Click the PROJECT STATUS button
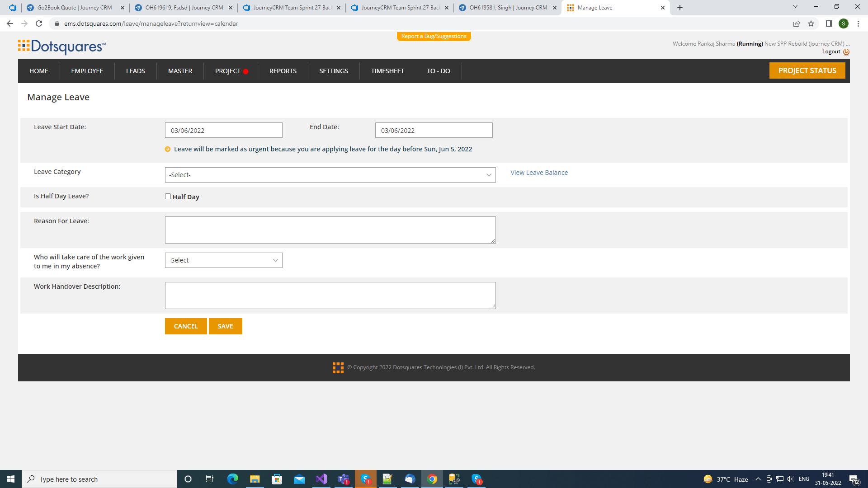This screenshot has width=868, height=488. click(807, 70)
